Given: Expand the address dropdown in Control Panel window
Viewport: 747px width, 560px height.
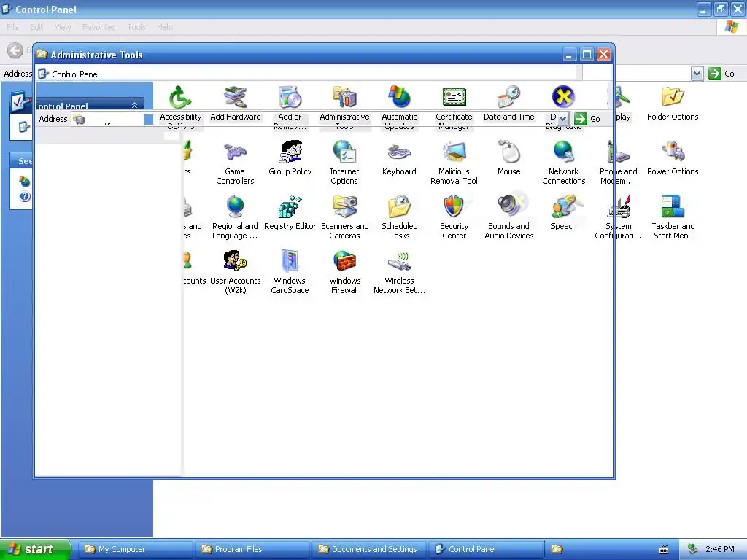Looking at the screenshot, I should tap(697, 74).
